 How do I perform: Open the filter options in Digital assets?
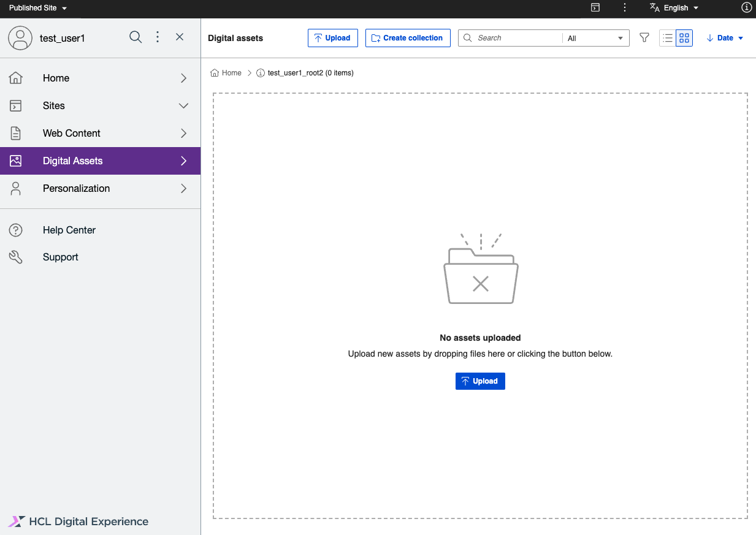click(x=644, y=37)
